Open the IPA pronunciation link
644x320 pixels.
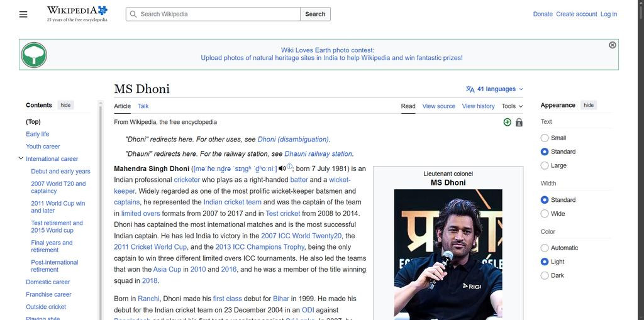[235, 168]
